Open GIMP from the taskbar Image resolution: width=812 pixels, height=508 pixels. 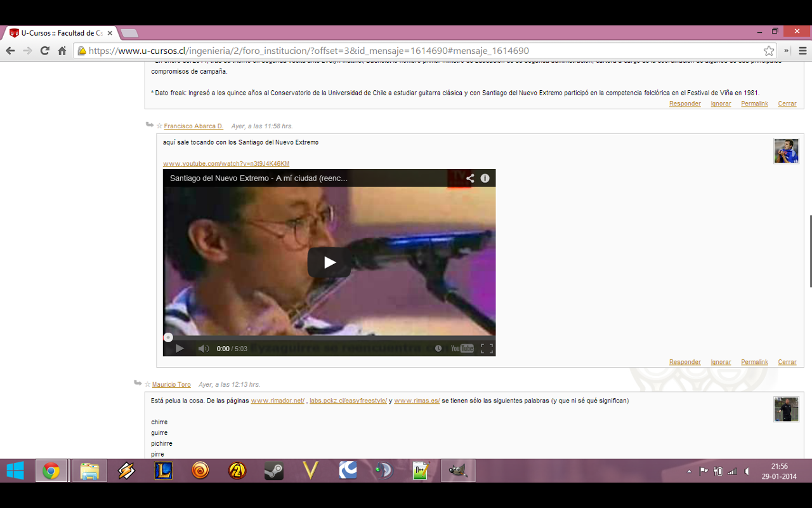(457, 471)
